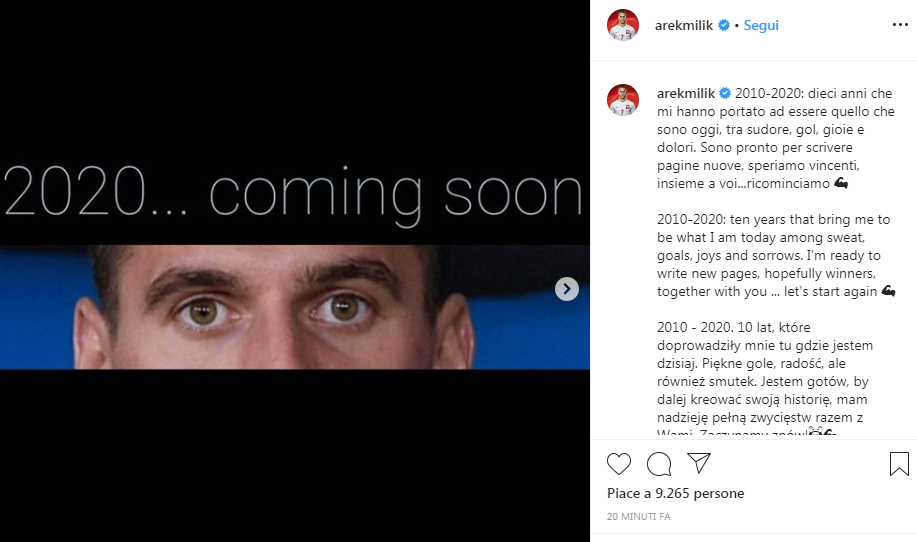Screen dimensions: 917x542
Task: Open arekmilik profile picture in header
Action: coord(623,25)
